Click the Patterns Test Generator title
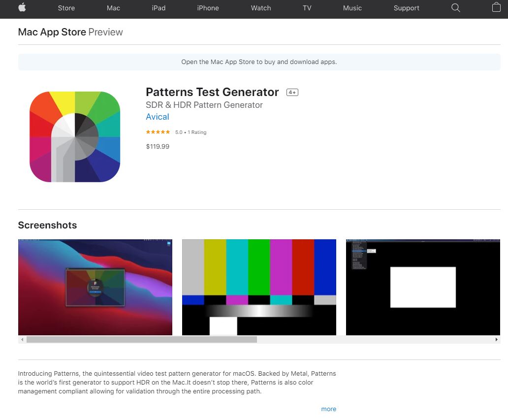Screen dimensions: 508x420 click(212, 92)
